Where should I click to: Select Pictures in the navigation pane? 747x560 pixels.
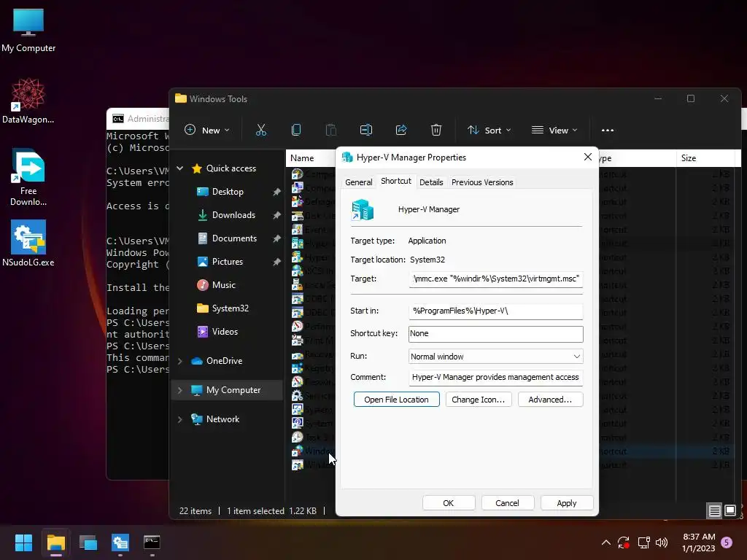[228, 262]
